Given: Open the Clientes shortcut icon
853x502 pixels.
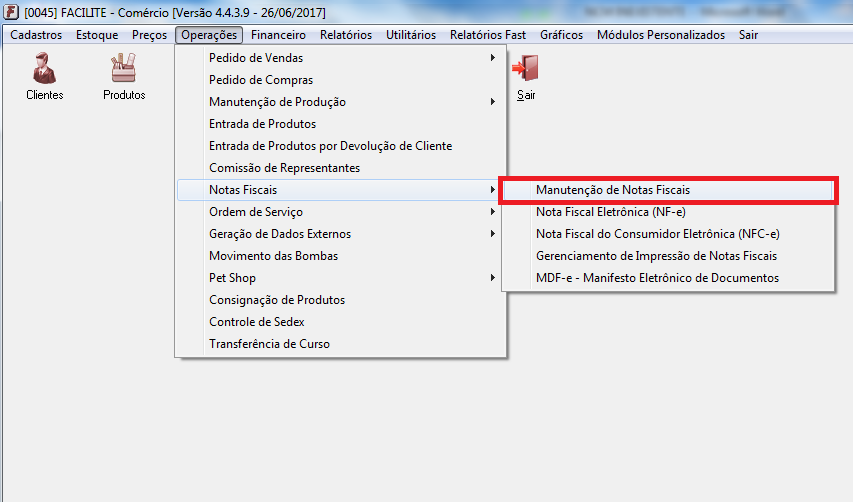Looking at the screenshot, I should pos(45,76).
